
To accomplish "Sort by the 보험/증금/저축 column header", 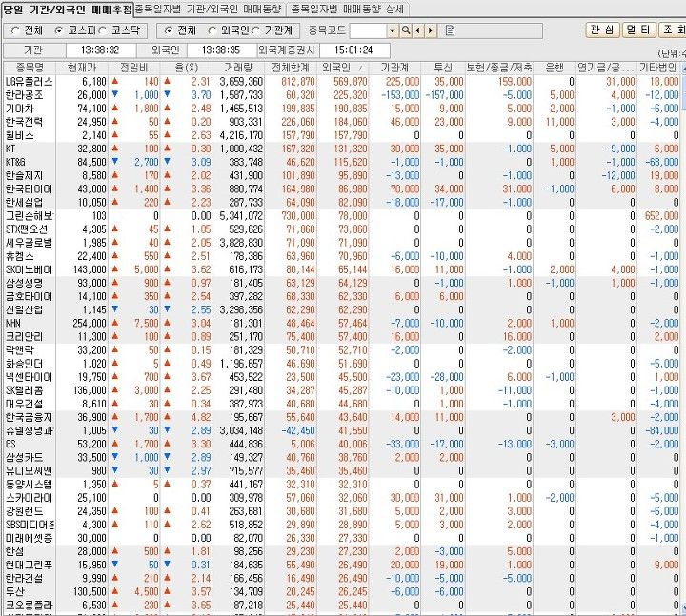I will 499,68.
